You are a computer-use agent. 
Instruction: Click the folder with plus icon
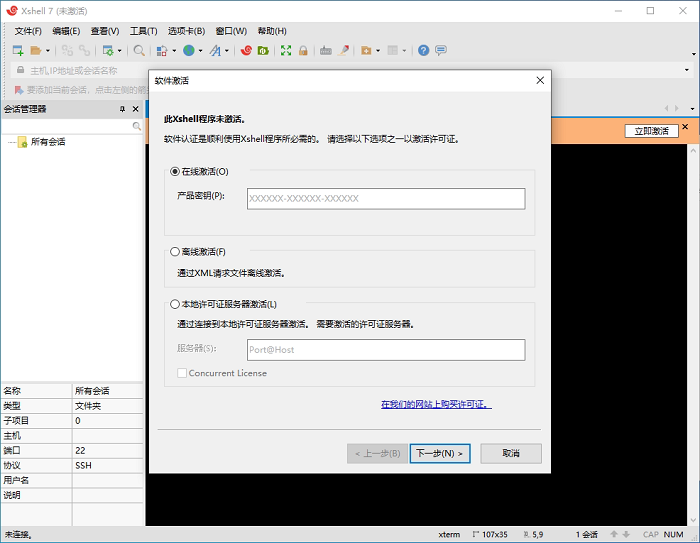366,50
